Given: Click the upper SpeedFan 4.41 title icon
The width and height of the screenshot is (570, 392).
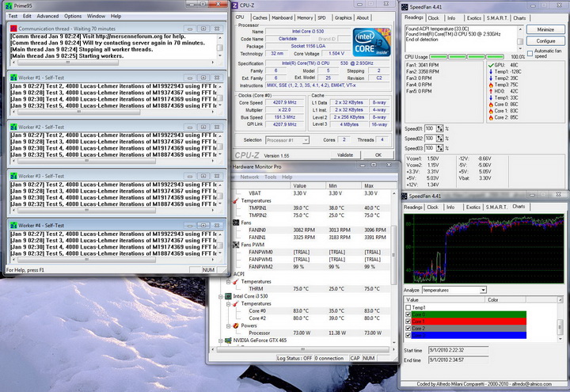Looking at the screenshot, I should [405, 7].
